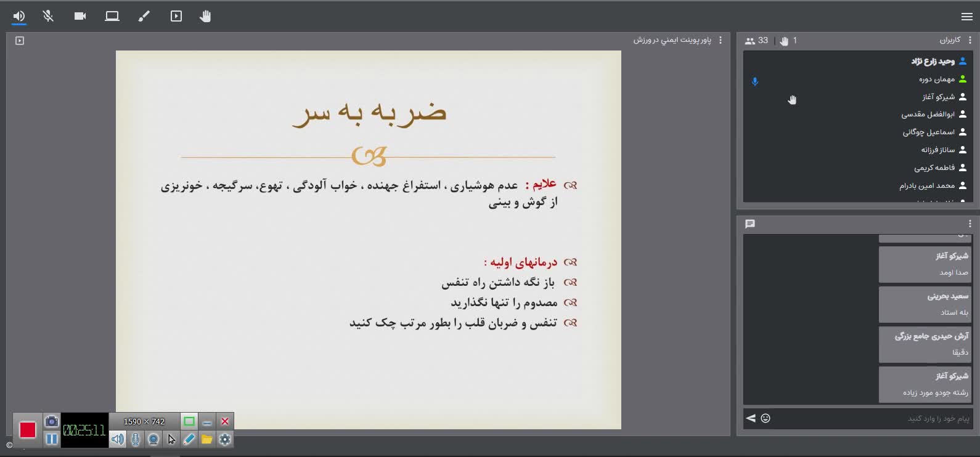Send the chat message with arrow button
This screenshot has width=980, height=457.
point(751,418)
